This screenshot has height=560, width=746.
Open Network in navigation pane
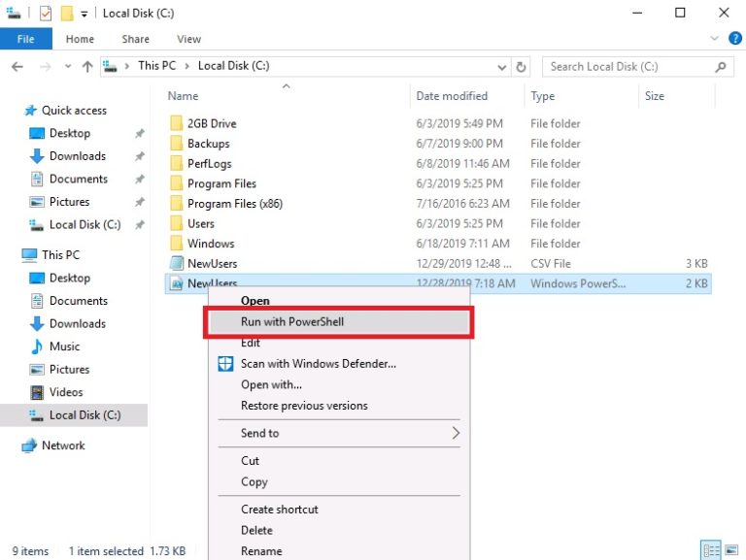(x=63, y=445)
